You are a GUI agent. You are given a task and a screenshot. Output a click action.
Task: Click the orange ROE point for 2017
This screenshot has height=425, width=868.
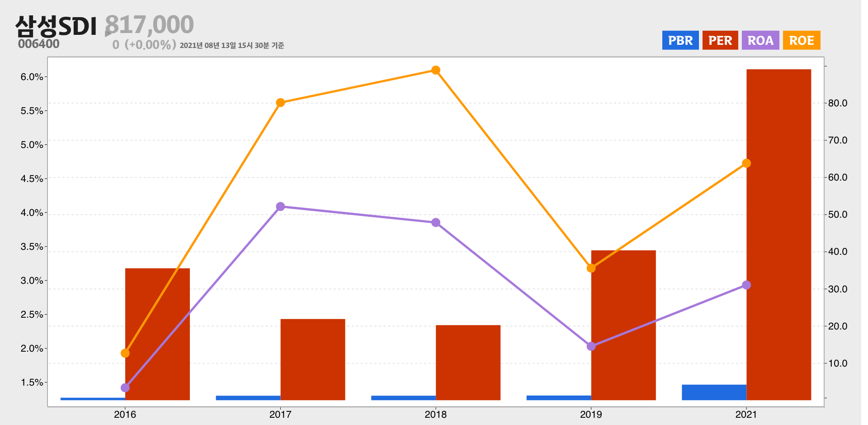tap(280, 103)
